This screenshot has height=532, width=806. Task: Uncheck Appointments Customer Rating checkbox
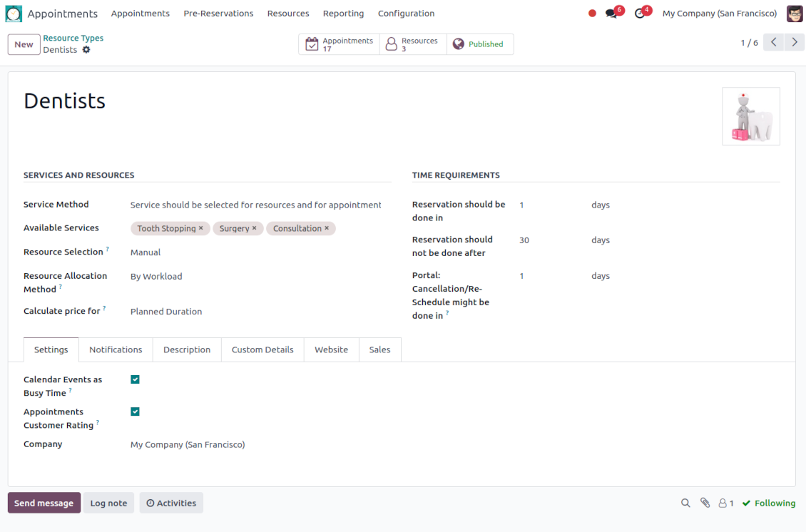tap(135, 411)
